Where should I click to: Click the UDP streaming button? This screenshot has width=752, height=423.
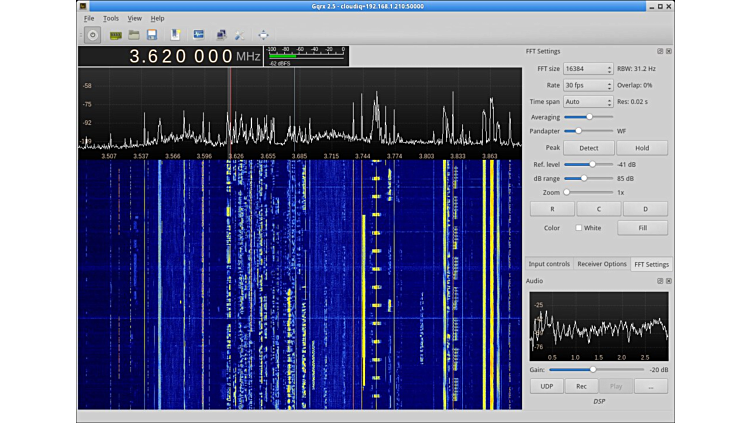click(x=546, y=386)
